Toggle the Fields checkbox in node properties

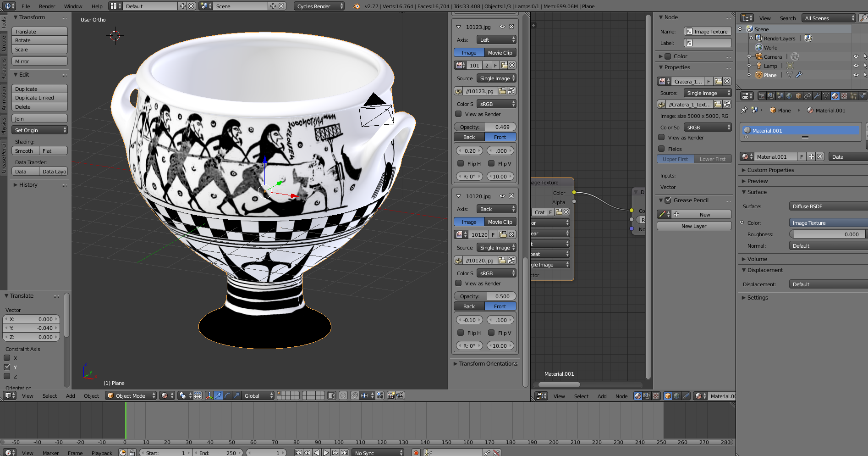[661, 149]
